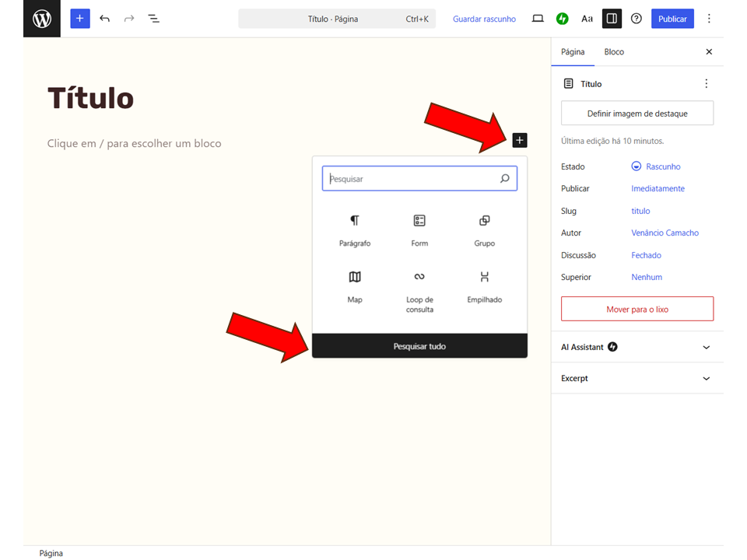
Task: Click the green Jetpack icon
Action: point(563,19)
